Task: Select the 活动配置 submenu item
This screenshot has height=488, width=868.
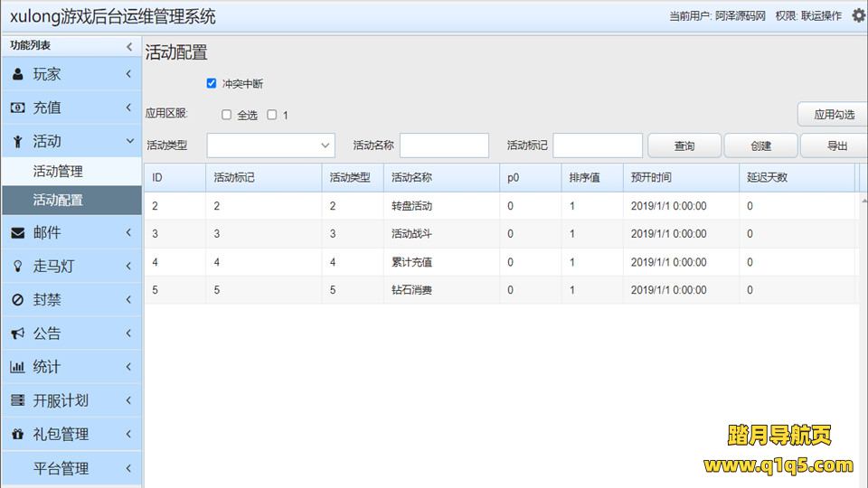Action: [58, 200]
